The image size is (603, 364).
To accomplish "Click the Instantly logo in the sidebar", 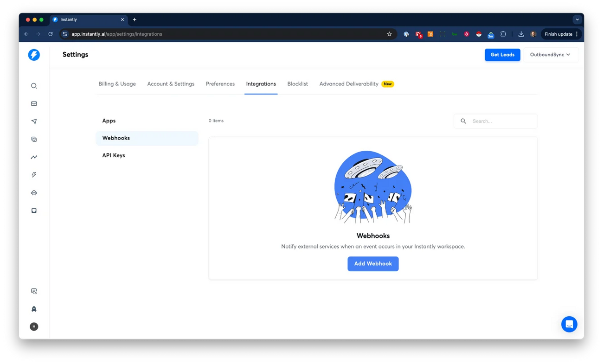I will [33, 55].
